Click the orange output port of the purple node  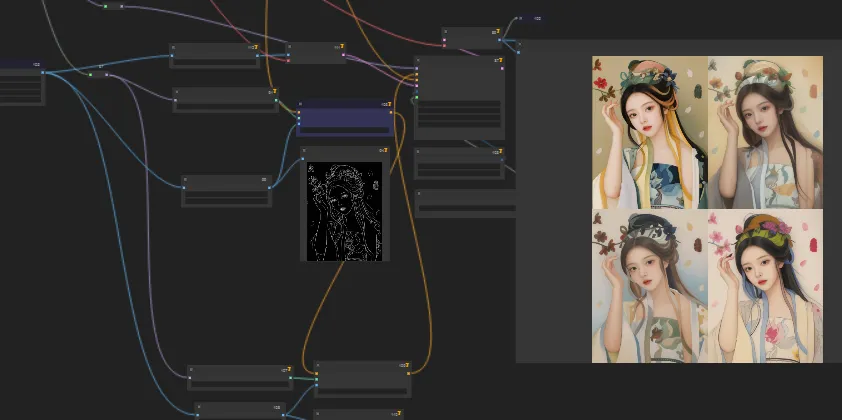tap(393, 113)
